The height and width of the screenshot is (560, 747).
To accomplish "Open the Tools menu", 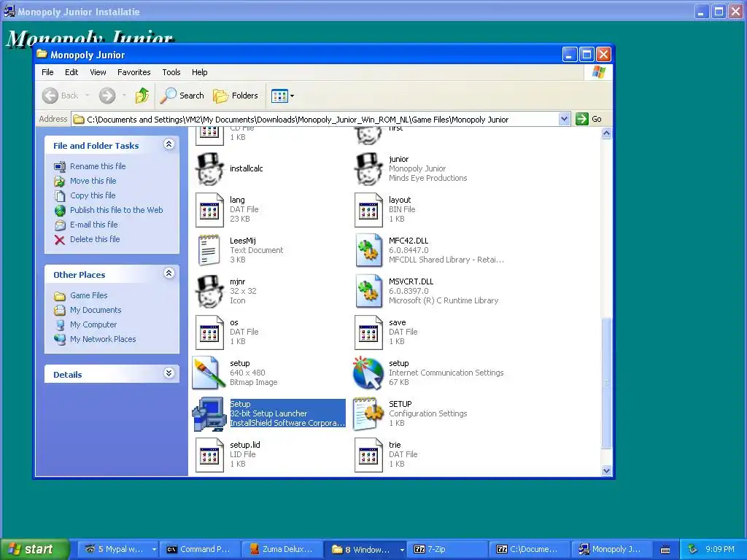I will pos(171,72).
